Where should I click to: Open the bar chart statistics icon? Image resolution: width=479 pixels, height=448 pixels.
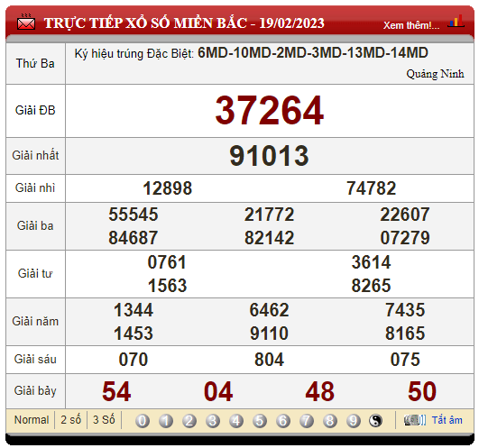pyautogui.click(x=456, y=21)
